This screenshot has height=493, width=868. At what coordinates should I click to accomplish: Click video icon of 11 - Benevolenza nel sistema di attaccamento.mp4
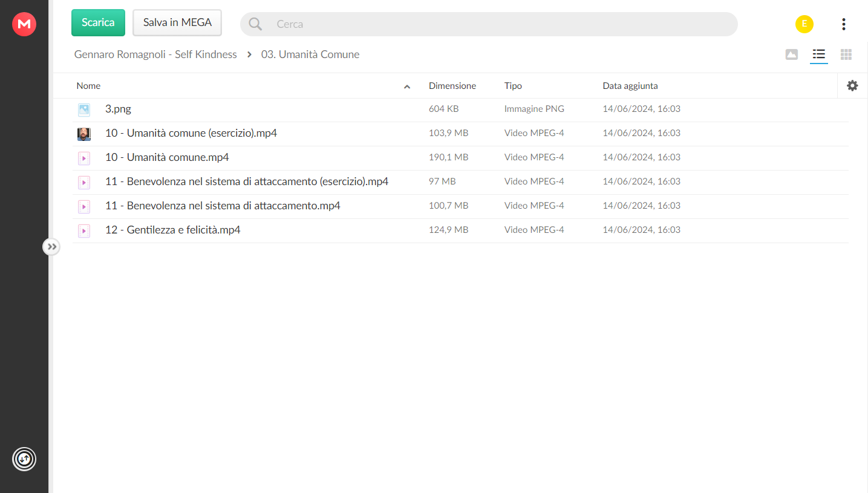tap(83, 206)
